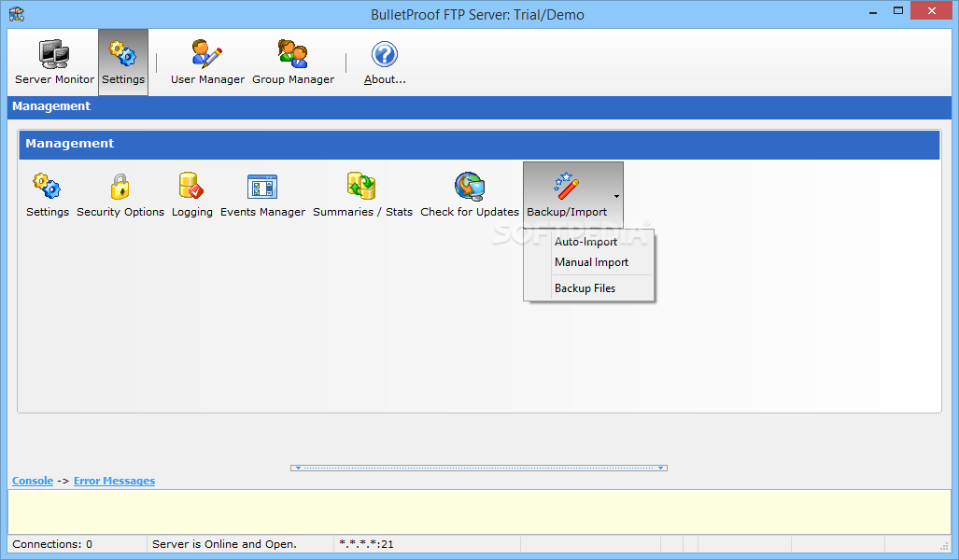Minimize the BulletProof FTP Server window

(x=873, y=11)
